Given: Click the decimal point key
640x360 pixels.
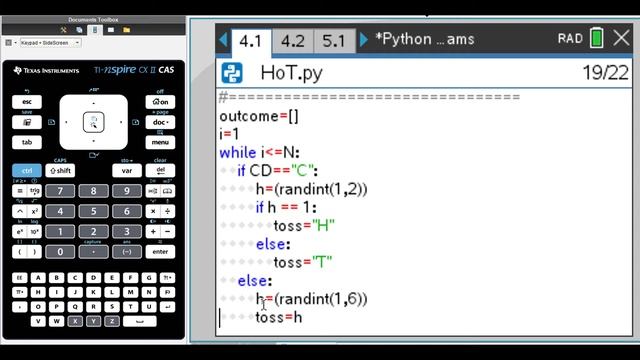Looking at the screenshot, I should click(x=93, y=252).
